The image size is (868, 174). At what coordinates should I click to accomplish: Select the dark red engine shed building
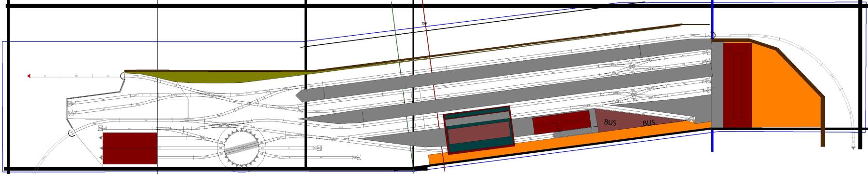130,148
